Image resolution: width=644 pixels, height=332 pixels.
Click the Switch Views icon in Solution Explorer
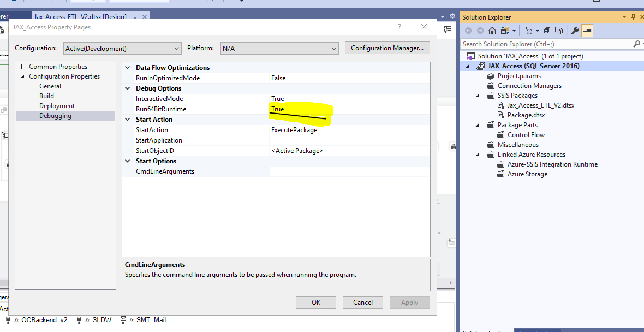click(505, 31)
